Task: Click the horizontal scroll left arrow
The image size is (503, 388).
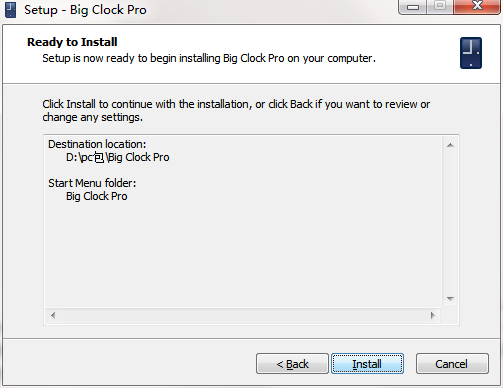Action: point(53,315)
